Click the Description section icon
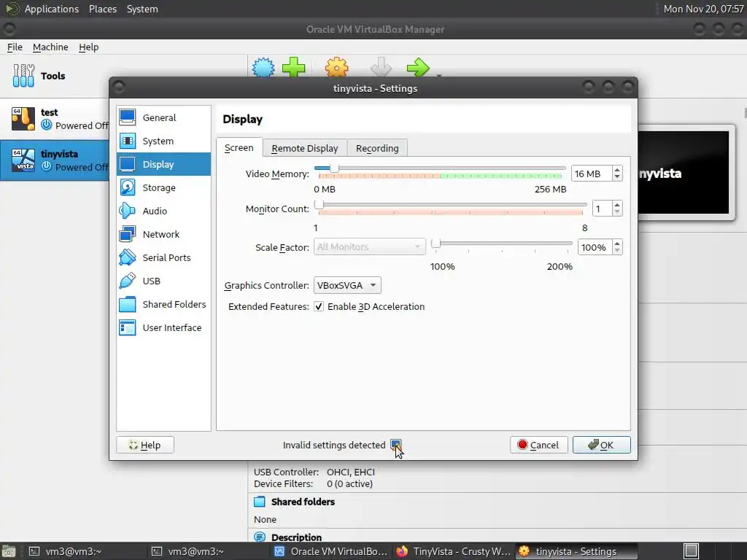Screen dimensions: 747x560 pos(260,537)
